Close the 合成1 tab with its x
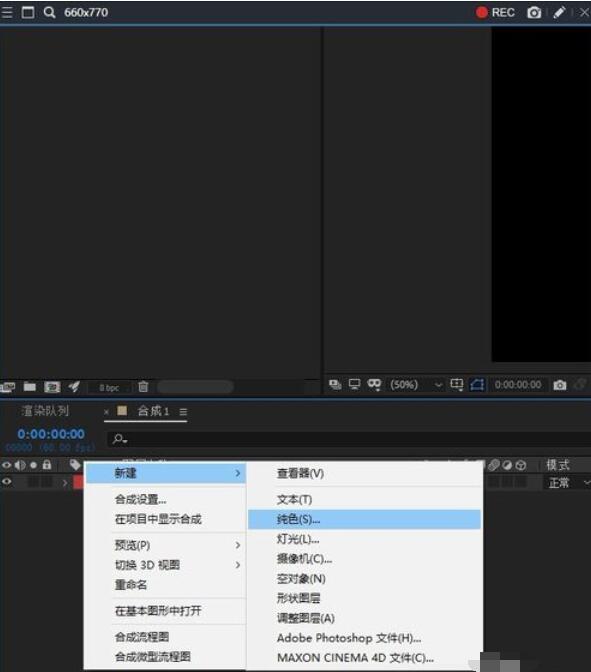This screenshot has width=591, height=672. [x=106, y=412]
